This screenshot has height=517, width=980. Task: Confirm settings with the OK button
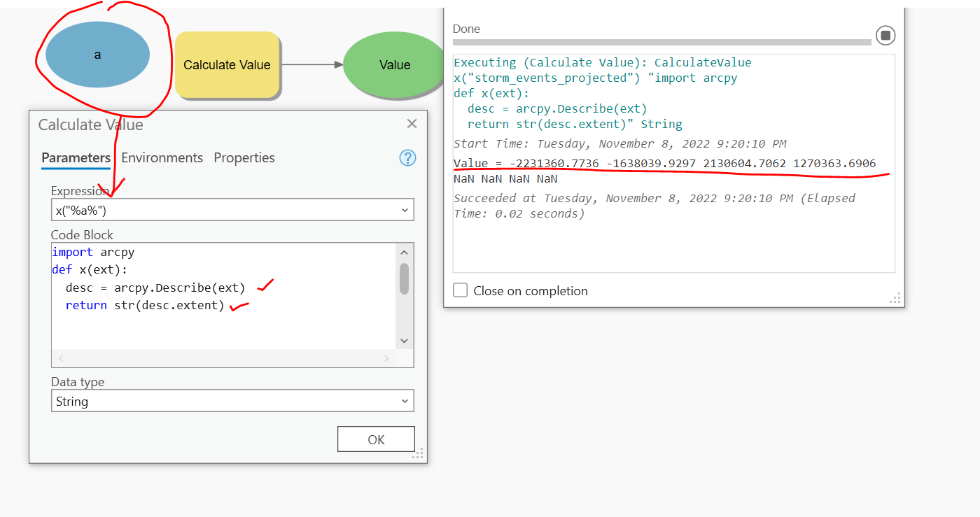376,439
